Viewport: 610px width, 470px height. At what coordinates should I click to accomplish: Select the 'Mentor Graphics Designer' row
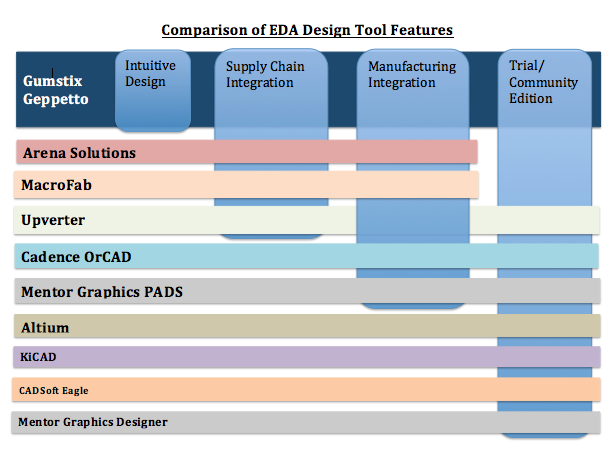click(x=306, y=423)
